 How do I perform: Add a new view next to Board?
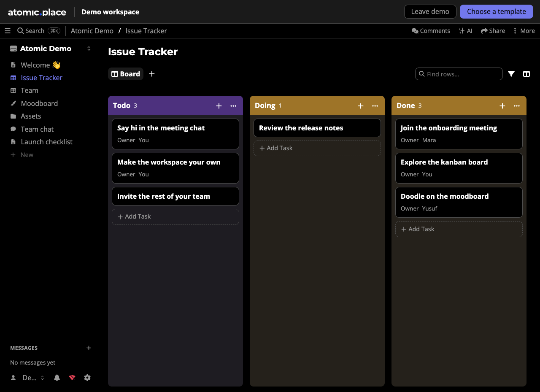click(x=152, y=74)
